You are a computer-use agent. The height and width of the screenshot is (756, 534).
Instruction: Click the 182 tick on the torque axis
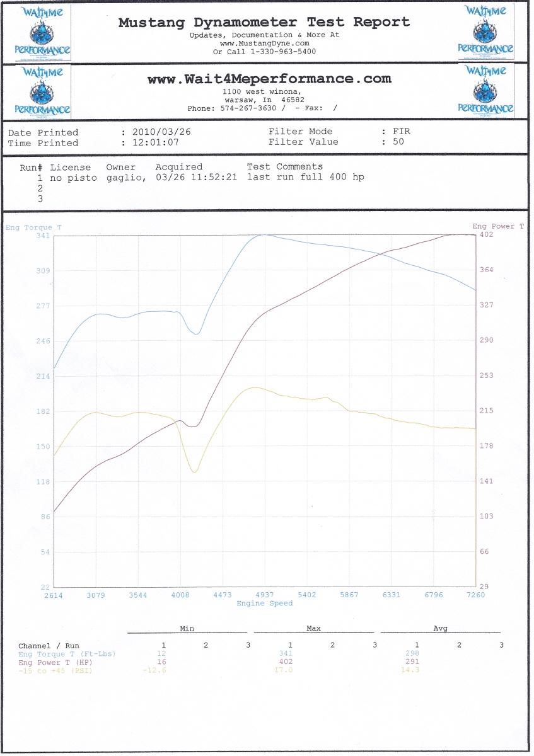click(x=43, y=412)
